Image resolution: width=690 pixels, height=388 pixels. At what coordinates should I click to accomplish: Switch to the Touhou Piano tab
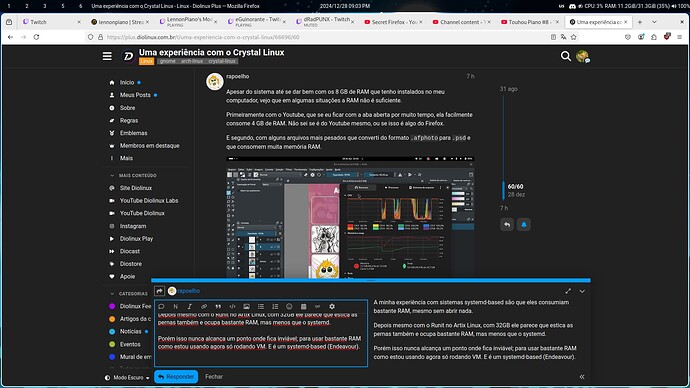click(x=530, y=22)
